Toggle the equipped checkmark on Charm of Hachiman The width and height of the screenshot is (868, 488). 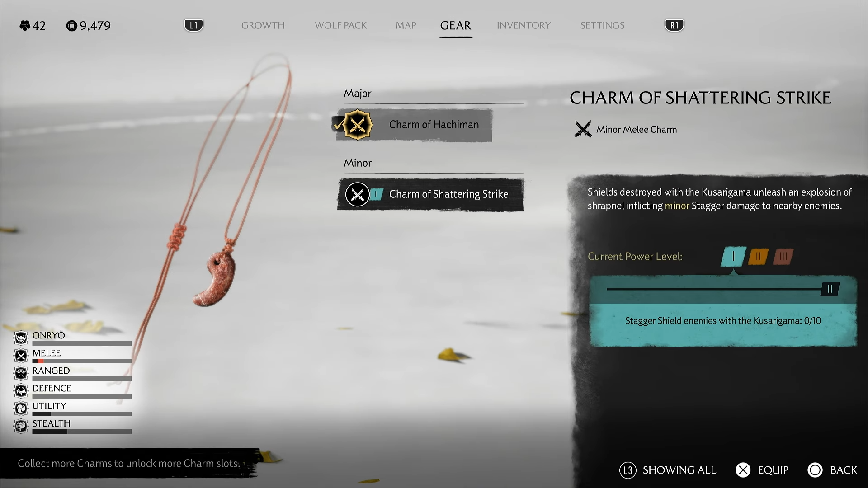point(337,124)
